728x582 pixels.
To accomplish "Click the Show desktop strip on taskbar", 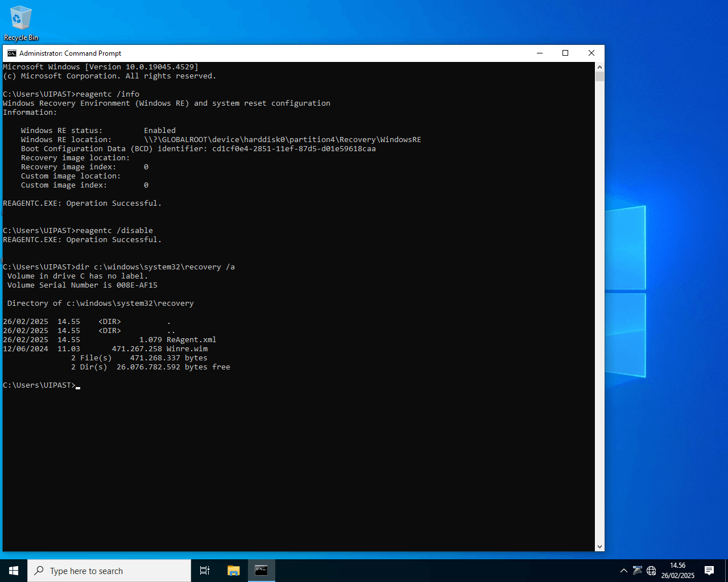I will pyautogui.click(x=726, y=571).
